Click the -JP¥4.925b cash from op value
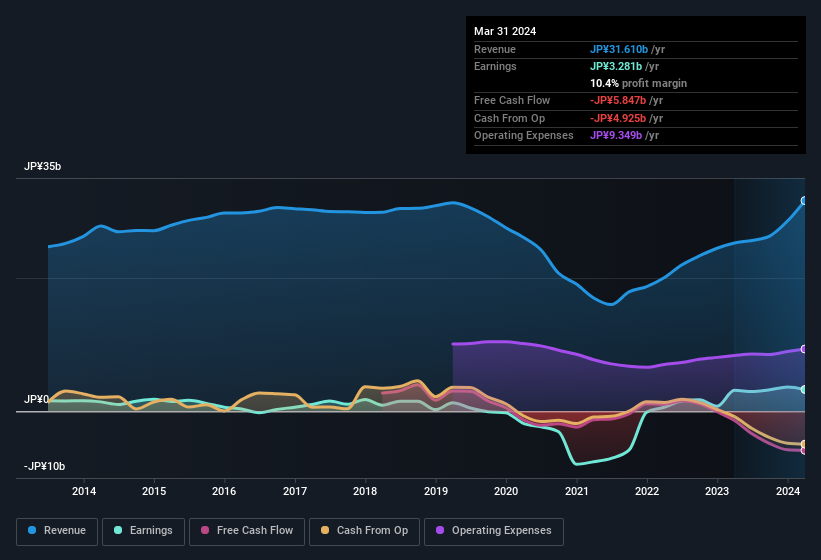Screen dimensions: 821x560 (x=618, y=118)
